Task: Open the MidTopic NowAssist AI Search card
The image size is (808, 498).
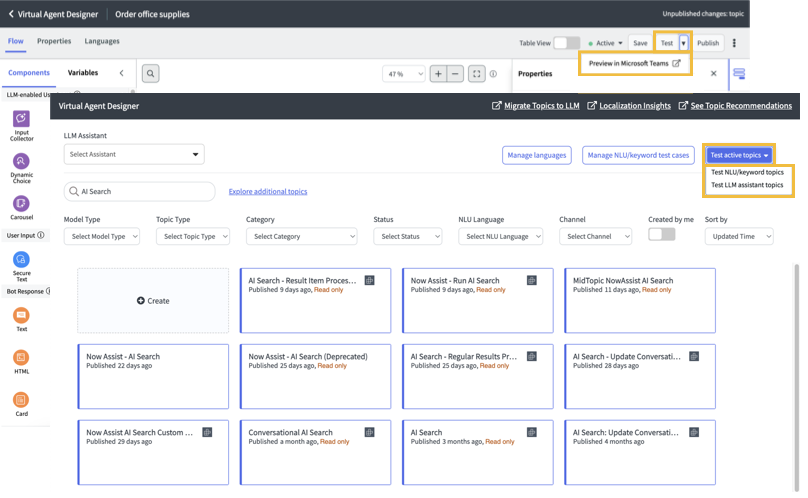Action: tap(640, 301)
